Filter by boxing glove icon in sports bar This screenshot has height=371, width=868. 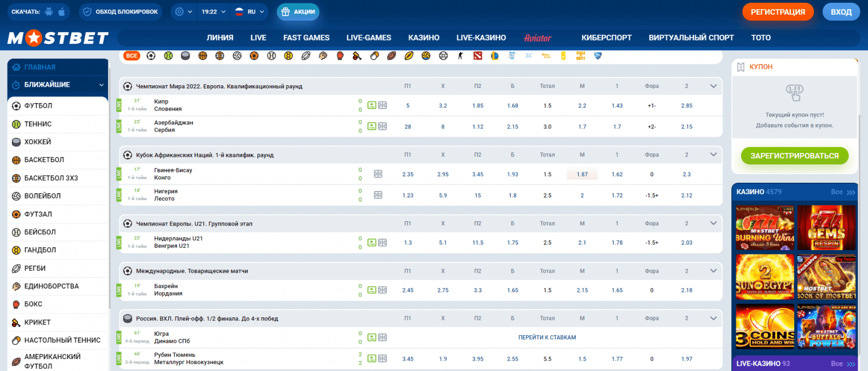[340, 55]
